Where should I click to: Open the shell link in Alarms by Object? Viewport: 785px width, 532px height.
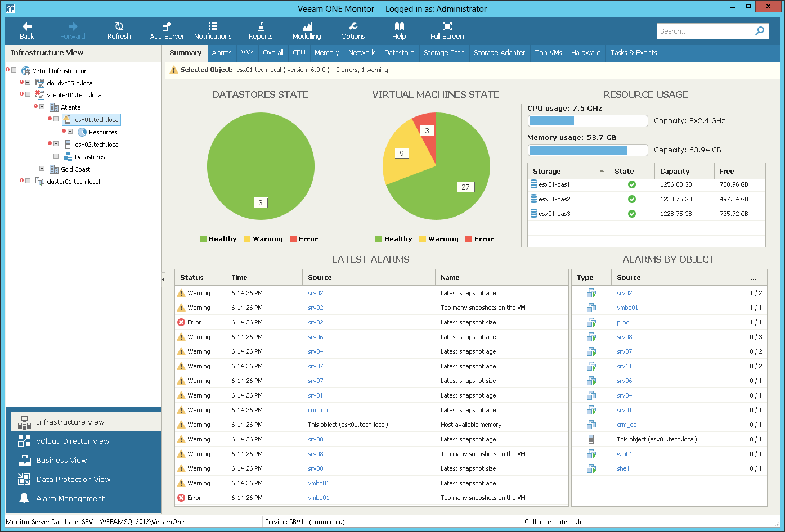623,468
